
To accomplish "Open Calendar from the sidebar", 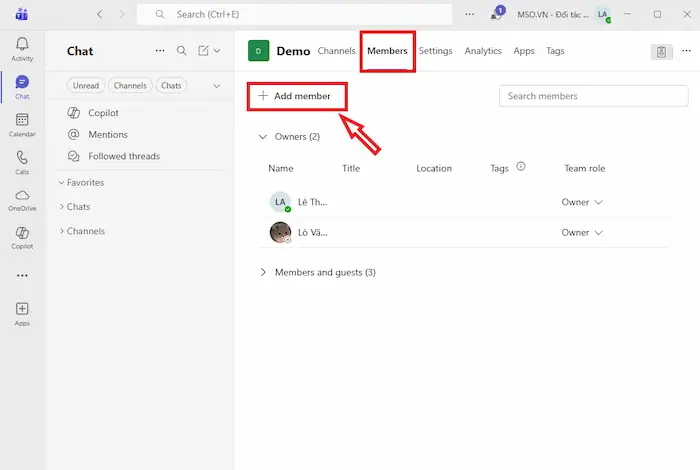I will (x=22, y=124).
